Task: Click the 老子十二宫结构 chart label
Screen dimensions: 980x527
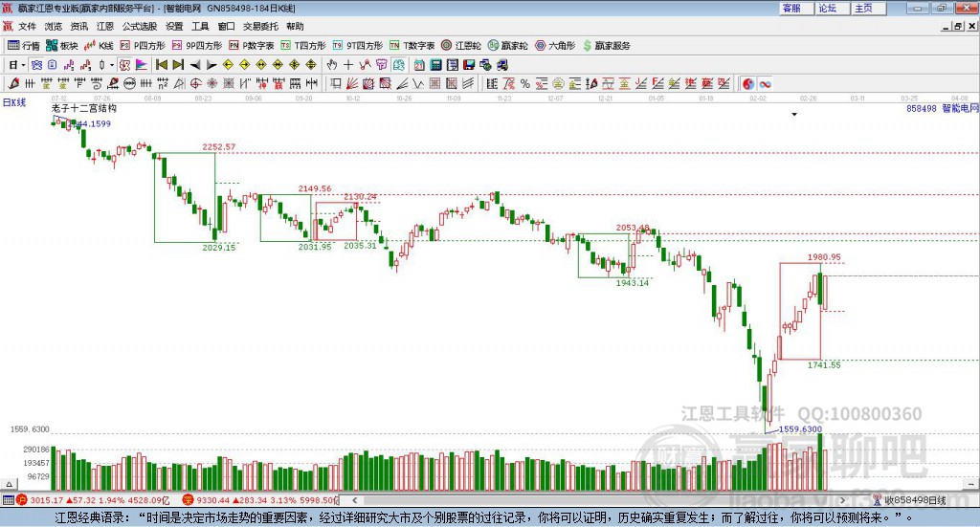Action: [84, 108]
